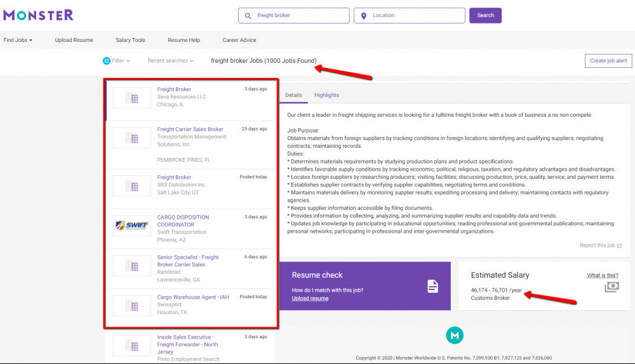Open the Resume Help menu item
635x364 pixels.
pos(184,40)
